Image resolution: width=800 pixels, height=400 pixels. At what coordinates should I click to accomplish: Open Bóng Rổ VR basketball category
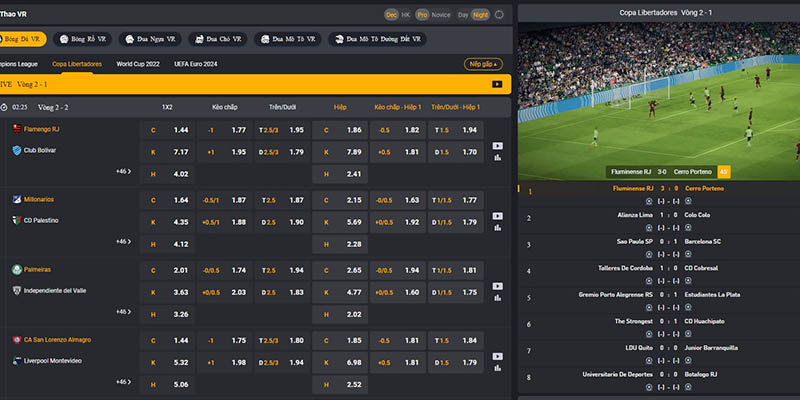click(83, 39)
